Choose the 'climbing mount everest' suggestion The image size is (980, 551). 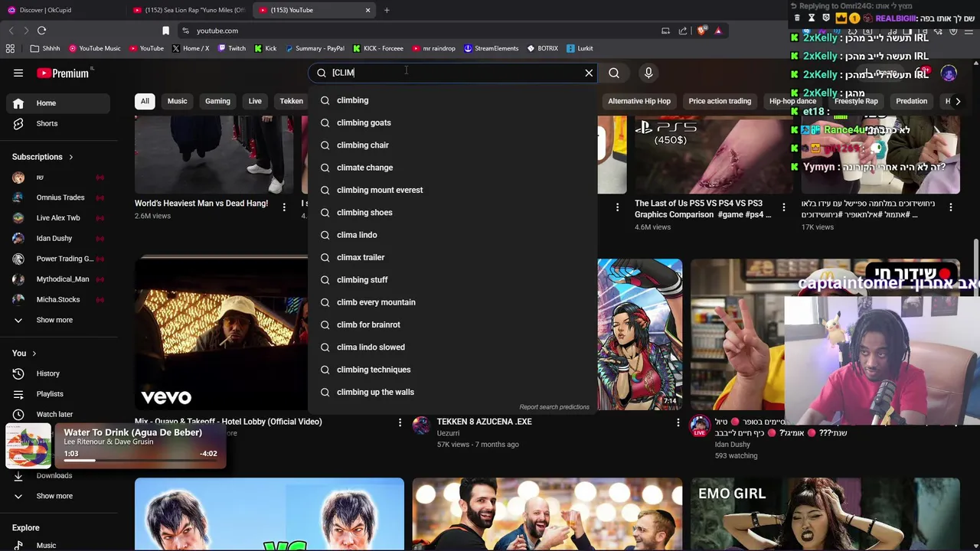452,190
